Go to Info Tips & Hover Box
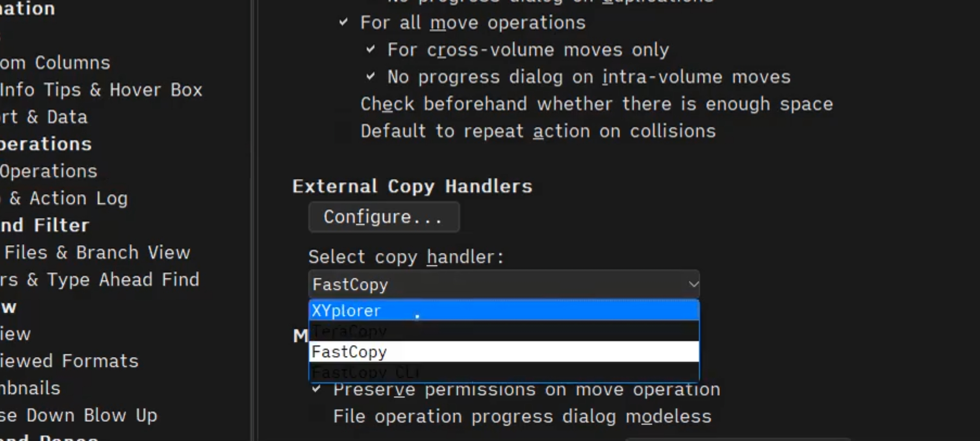980x441 pixels. click(101, 90)
